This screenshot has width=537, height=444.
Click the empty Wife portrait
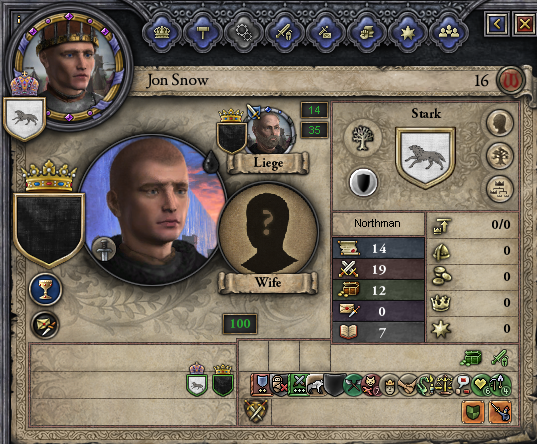click(268, 230)
